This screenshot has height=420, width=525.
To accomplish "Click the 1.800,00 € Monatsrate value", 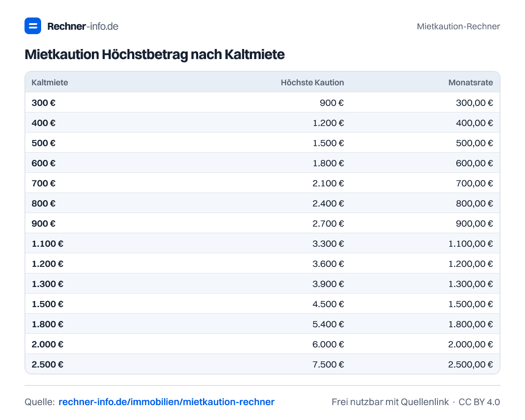I will pyautogui.click(x=471, y=324).
